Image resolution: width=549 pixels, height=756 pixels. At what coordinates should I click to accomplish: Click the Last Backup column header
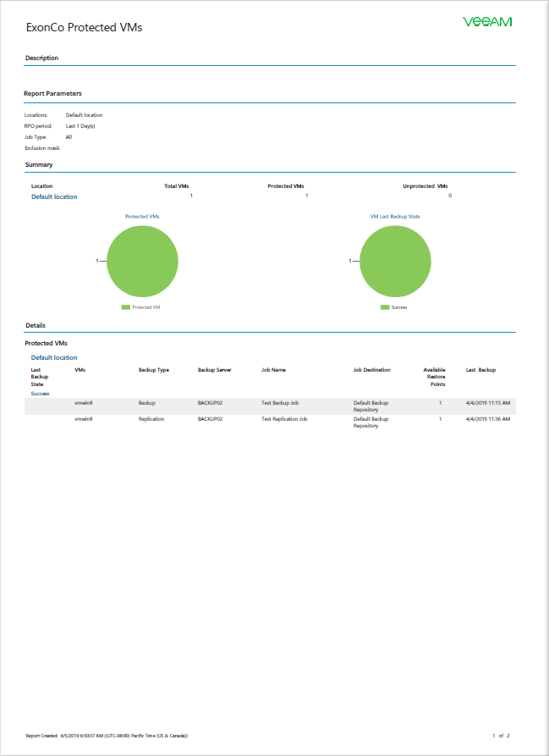(480, 370)
